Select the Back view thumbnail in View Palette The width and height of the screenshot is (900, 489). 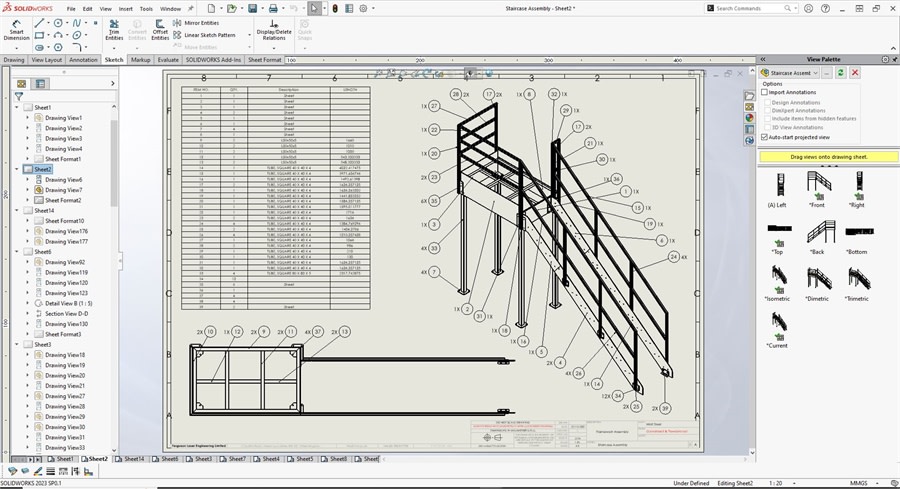[822, 233]
